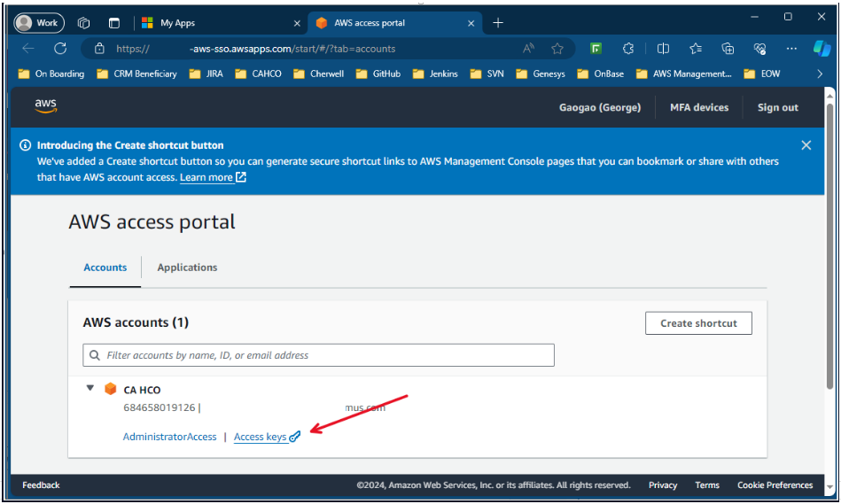This screenshot has width=841, height=504.
Task: Open the CRM Beneficiary bookmarks folder
Action: click(x=136, y=74)
